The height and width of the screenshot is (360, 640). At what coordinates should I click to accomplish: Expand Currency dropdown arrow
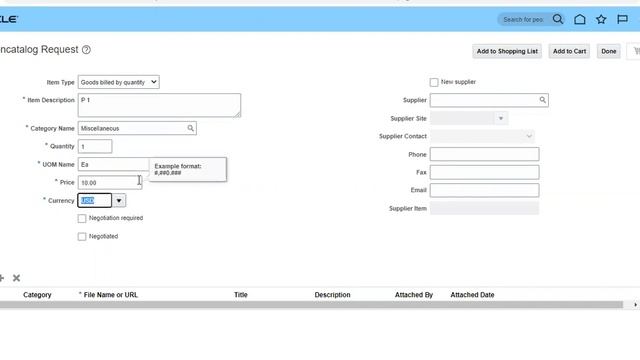[119, 200]
